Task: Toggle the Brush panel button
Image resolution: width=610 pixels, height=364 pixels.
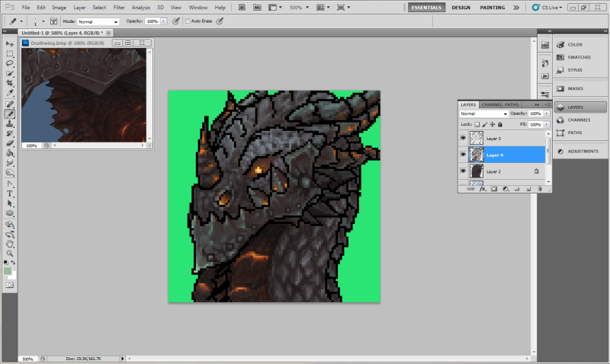Action: (x=53, y=21)
